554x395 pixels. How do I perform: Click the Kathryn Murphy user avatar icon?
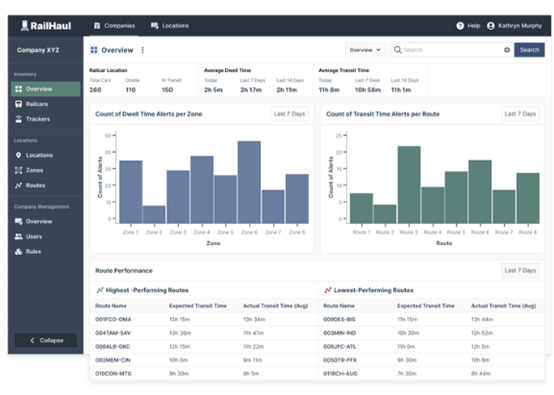[x=490, y=26]
